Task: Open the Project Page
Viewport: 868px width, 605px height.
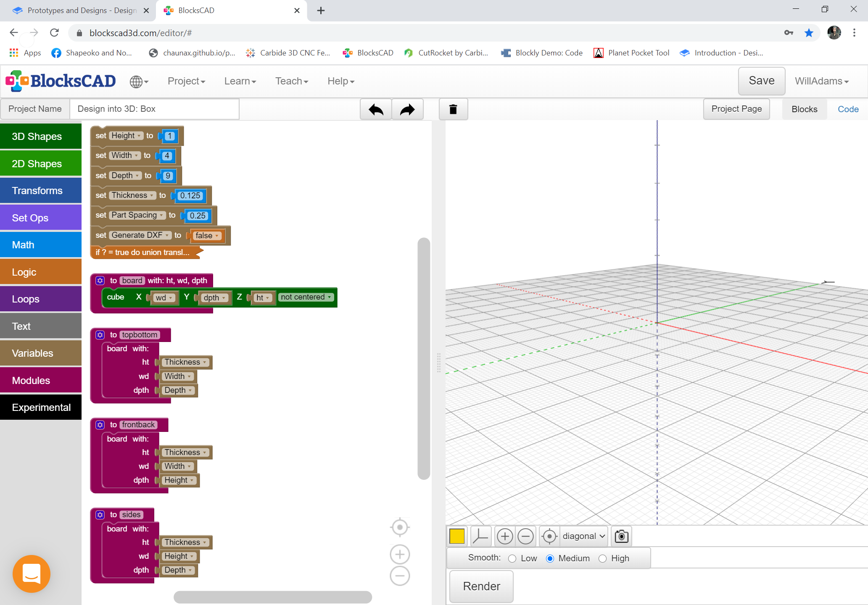Action: tap(736, 109)
